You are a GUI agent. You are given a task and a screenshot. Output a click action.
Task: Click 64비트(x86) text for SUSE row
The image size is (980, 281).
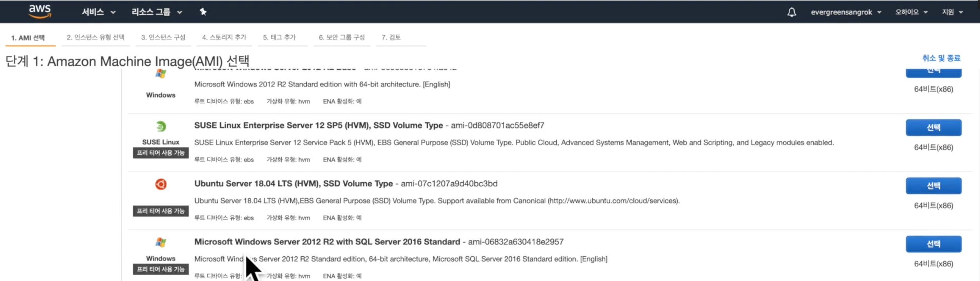933,147
